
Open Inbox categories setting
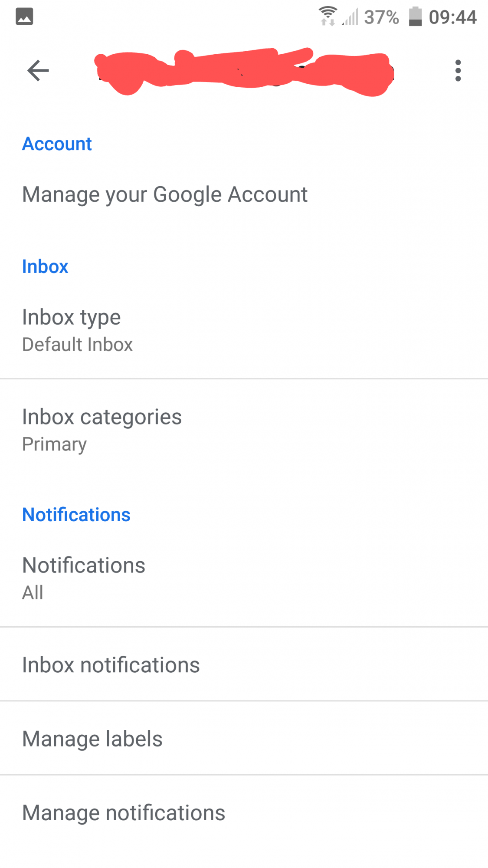click(244, 430)
